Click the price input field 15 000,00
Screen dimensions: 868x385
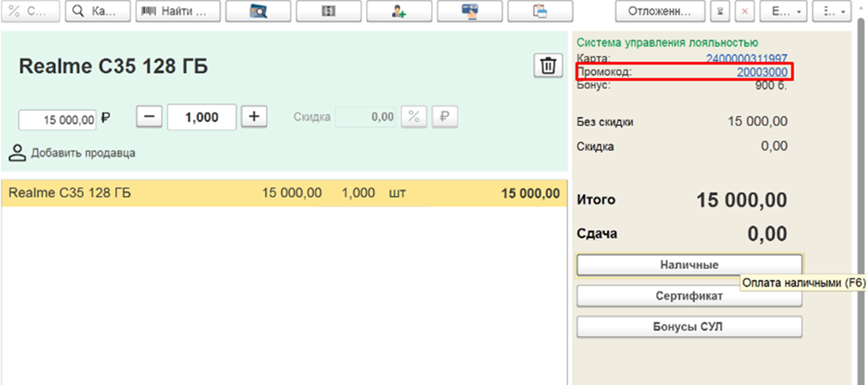click(58, 119)
